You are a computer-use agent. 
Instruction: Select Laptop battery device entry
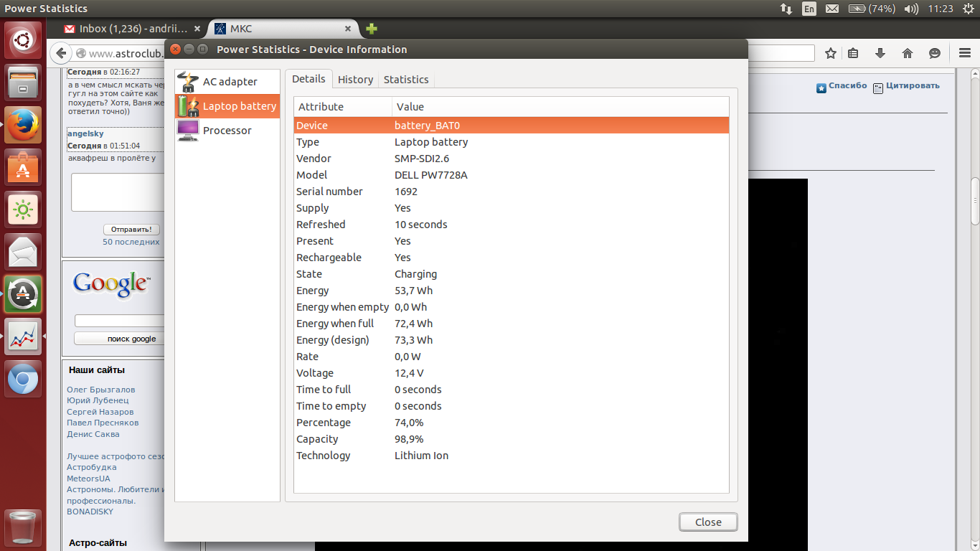tap(228, 106)
